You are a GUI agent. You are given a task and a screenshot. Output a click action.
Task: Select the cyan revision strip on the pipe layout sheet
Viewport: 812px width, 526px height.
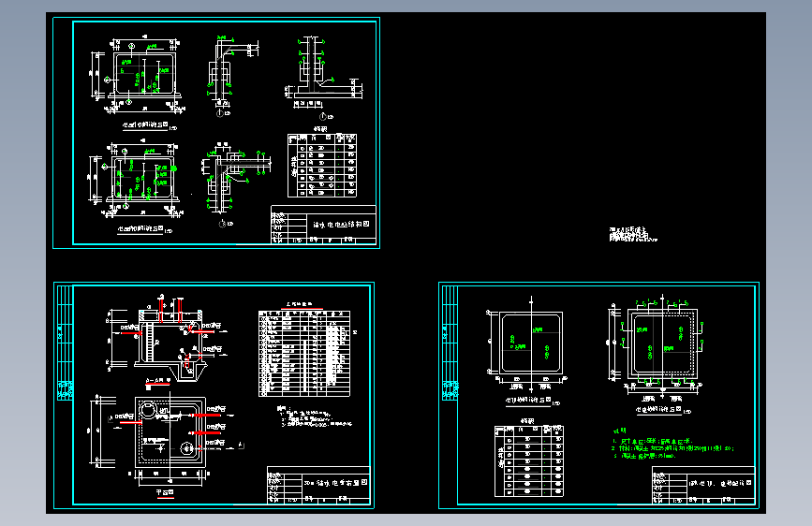[x=65, y=343]
